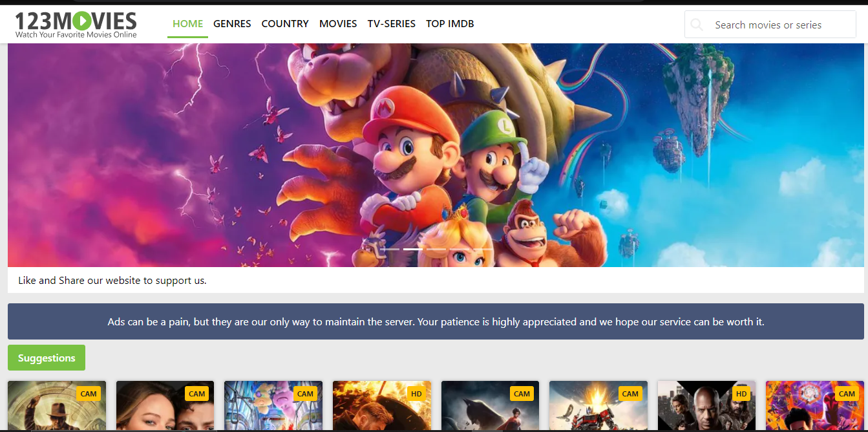The height and width of the screenshot is (432, 868).
Task: Go to the TV-SERIES page
Action: click(392, 24)
